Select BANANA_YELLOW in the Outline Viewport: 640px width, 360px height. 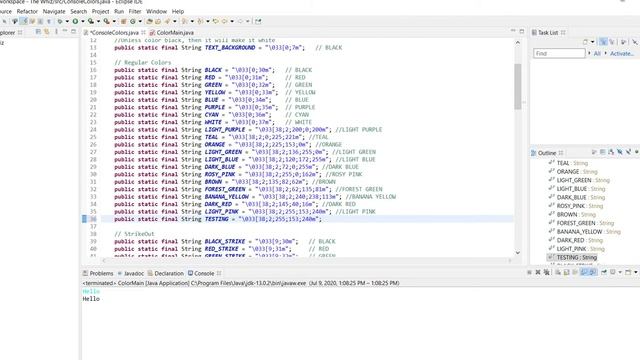pyautogui.click(x=584, y=231)
